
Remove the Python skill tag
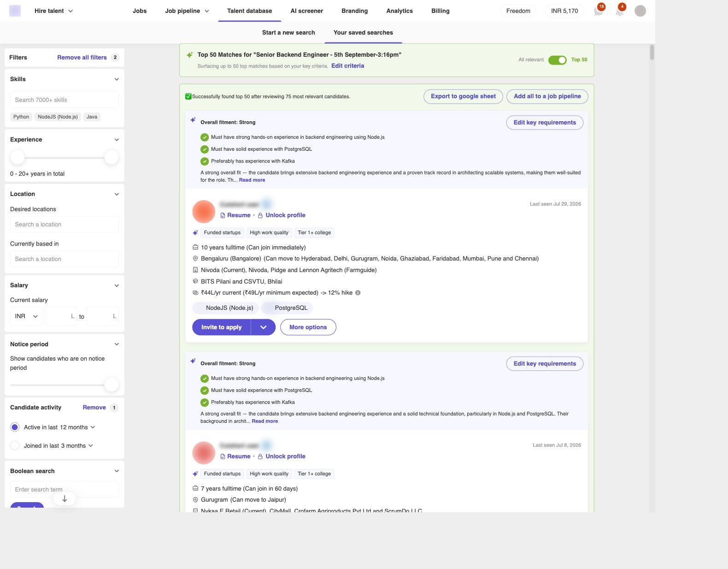21,117
